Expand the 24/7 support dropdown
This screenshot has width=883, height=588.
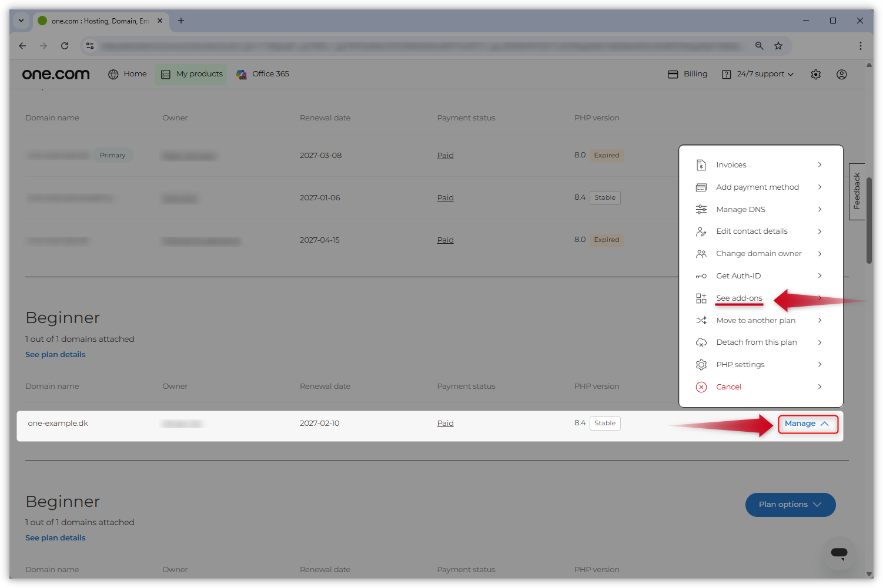(758, 74)
